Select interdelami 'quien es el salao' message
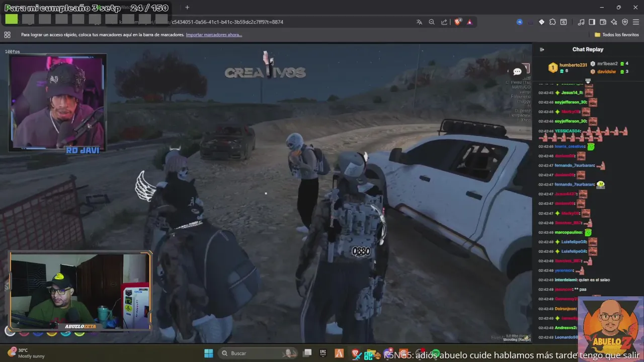 [574, 280]
